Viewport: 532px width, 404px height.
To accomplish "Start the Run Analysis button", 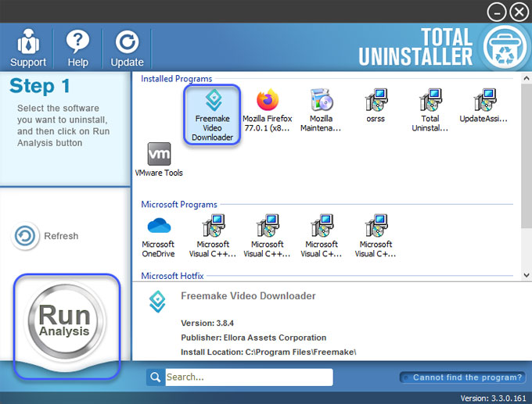I will tap(65, 321).
